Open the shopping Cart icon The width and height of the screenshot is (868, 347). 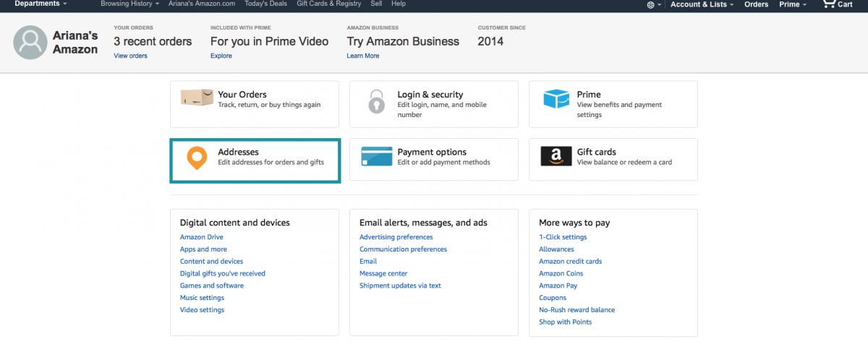[x=829, y=4]
